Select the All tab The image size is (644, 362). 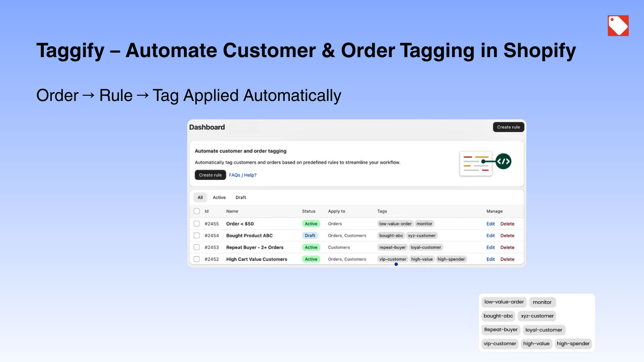[x=200, y=197]
